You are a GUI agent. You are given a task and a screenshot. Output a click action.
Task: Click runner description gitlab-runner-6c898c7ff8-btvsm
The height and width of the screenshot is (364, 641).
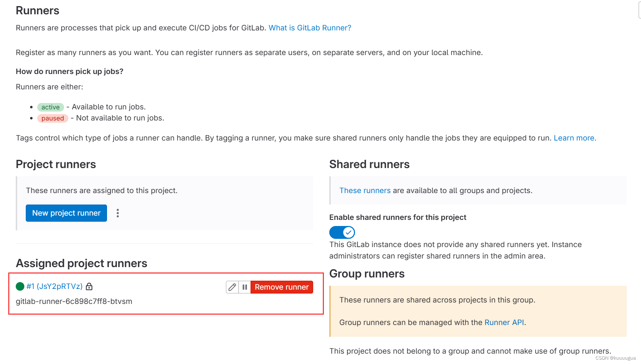point(74,301)
